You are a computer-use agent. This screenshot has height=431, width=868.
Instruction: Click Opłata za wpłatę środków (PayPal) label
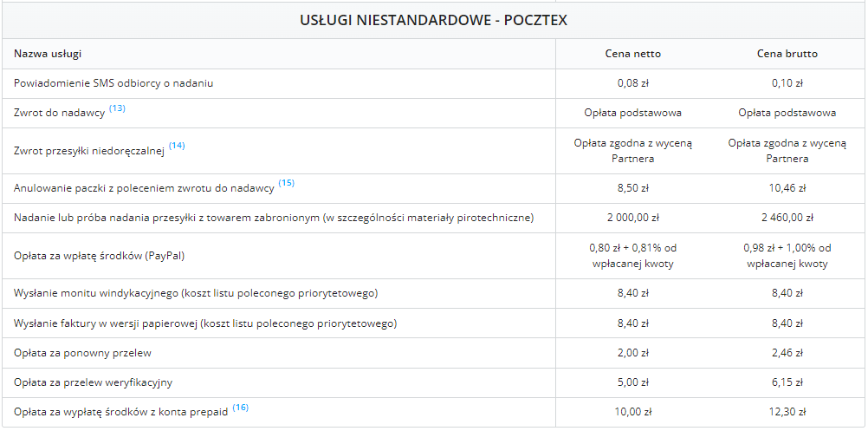pos(100,256)
